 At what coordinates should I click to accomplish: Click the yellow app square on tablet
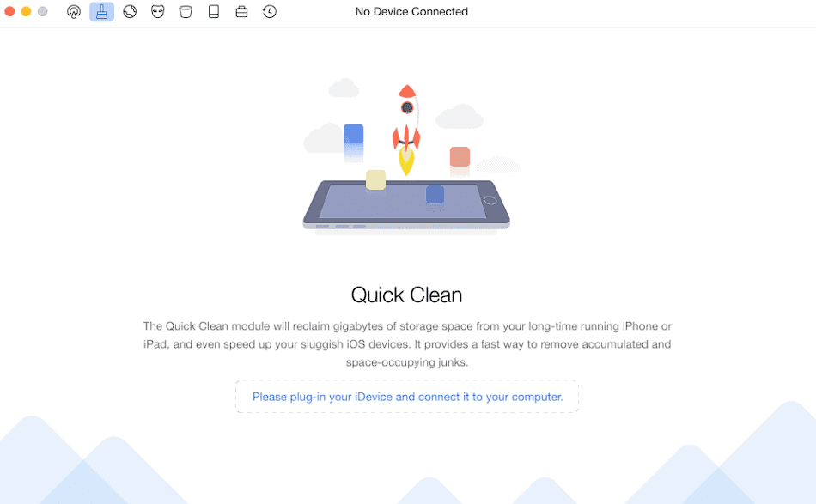click(x=375, y=179)
